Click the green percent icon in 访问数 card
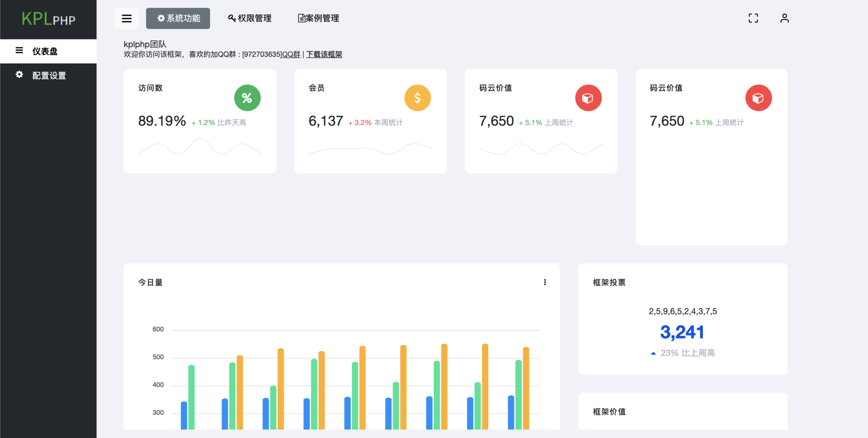The image size is (868, 438). [247, 98]
